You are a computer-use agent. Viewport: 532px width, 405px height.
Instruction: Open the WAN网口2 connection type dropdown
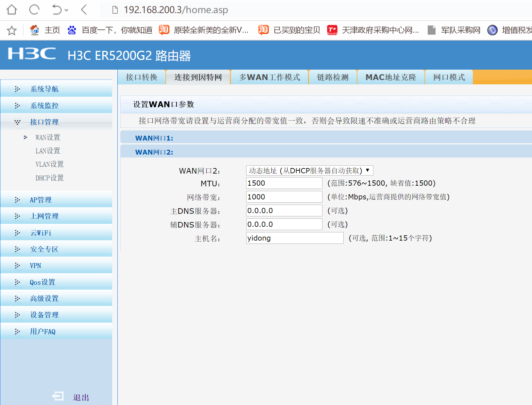tap(310, 171)
